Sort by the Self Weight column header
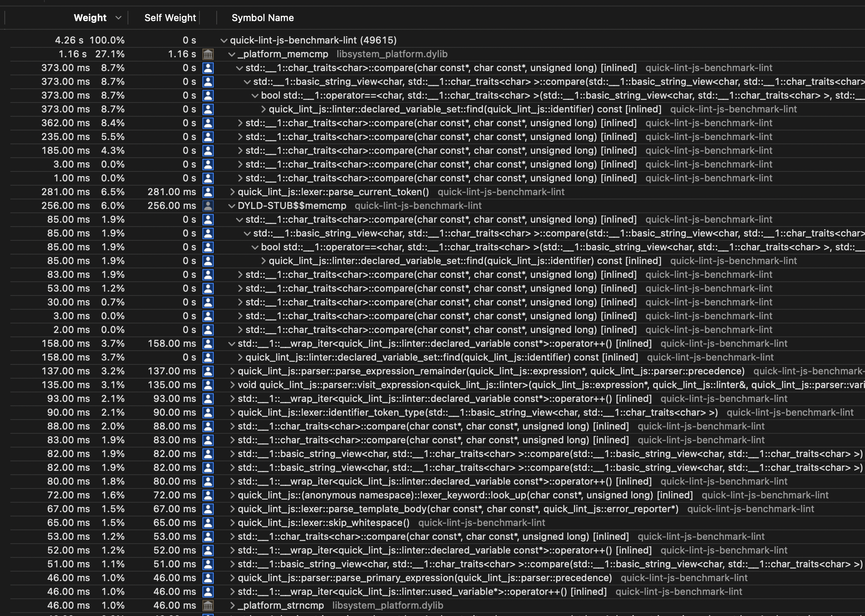Image resolution: width=865 pixels, height=616 pixels. pyautogui.click(x=170, y=18)
